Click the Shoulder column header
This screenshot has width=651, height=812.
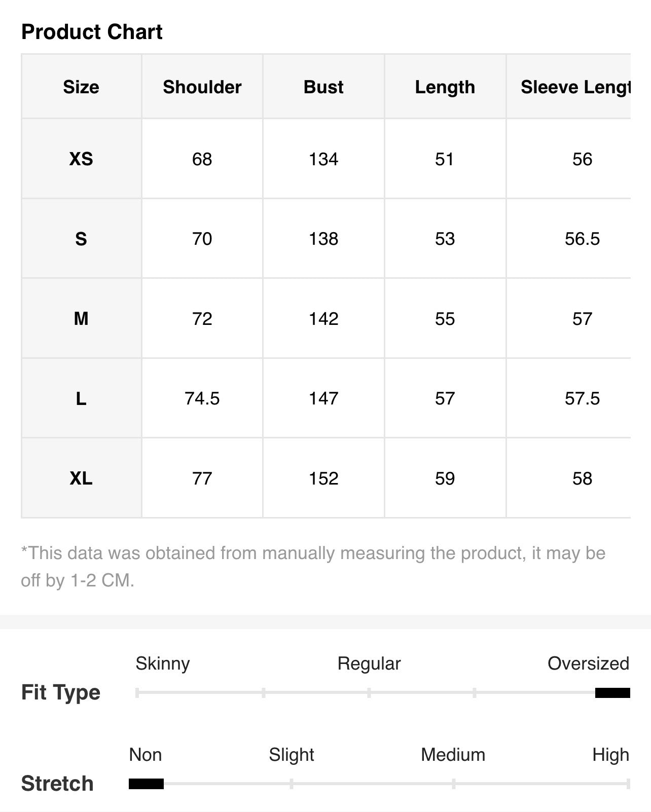(202, 87)
